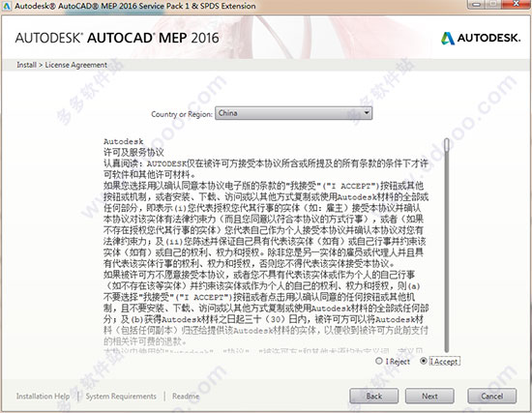Open the System Requirements link
The image size is (532, 413).
click(121, 396)
